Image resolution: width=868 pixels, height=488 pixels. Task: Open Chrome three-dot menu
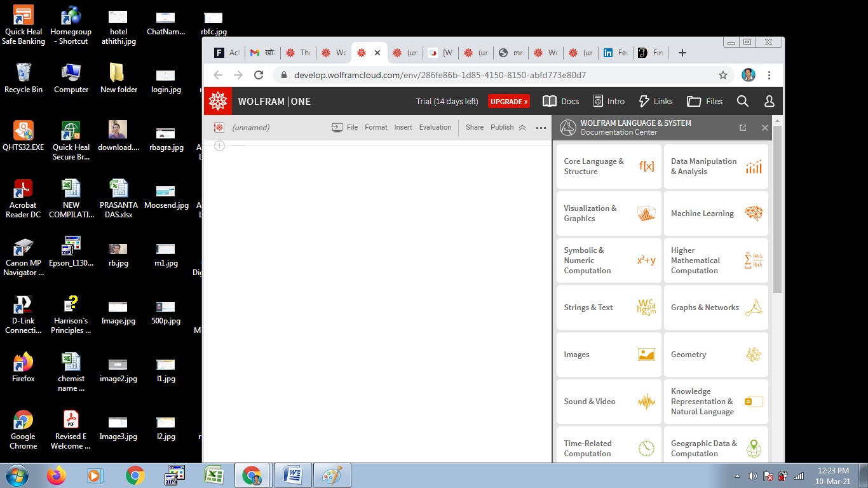pyautogui.click(x=769, y=75)
